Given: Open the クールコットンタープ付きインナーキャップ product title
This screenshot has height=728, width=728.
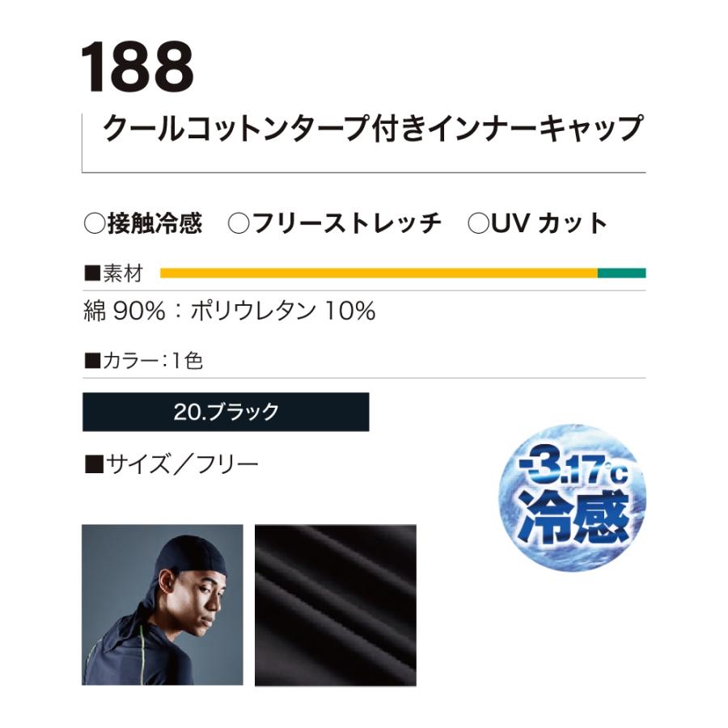Looking at the screenshot, I should 373,129.
